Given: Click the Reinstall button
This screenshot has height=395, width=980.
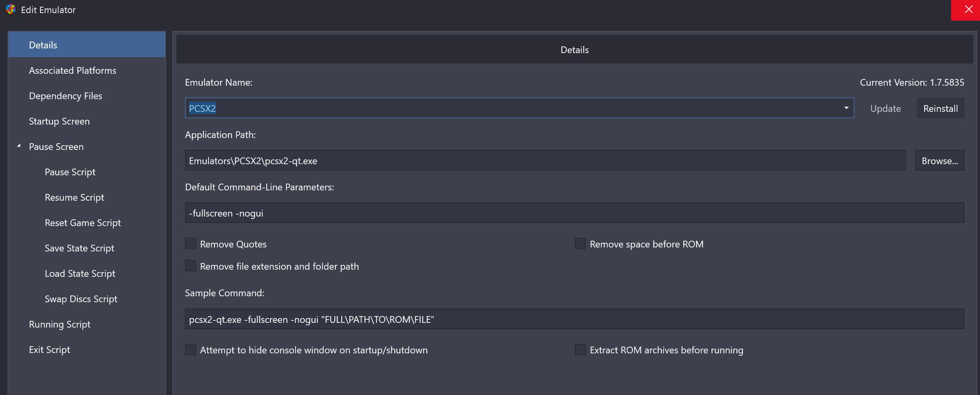Looking at the screenshot, I should pos(940,108).
